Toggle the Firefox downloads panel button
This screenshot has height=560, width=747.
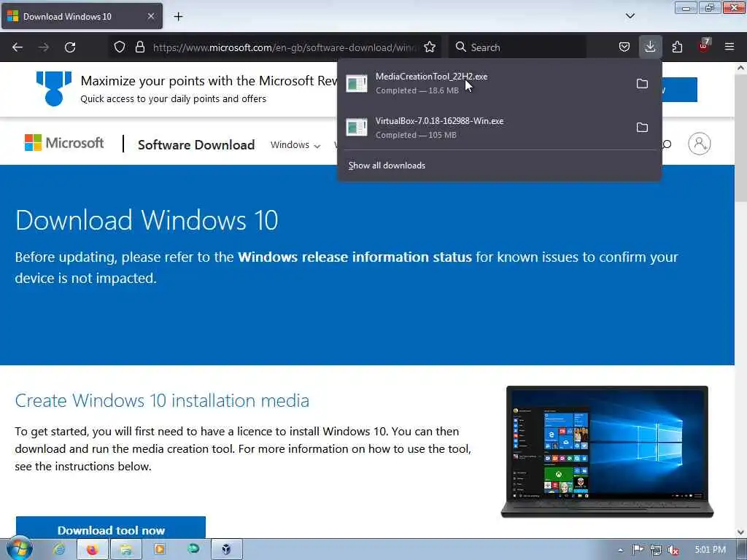click(x=650, y=47)
